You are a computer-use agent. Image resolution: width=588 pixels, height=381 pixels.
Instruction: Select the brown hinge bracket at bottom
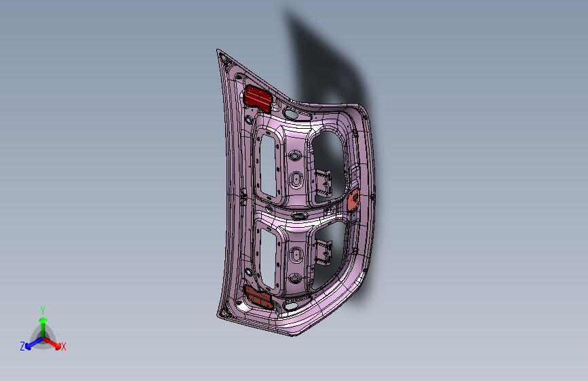pyautogui.click(x=258, y=297)
